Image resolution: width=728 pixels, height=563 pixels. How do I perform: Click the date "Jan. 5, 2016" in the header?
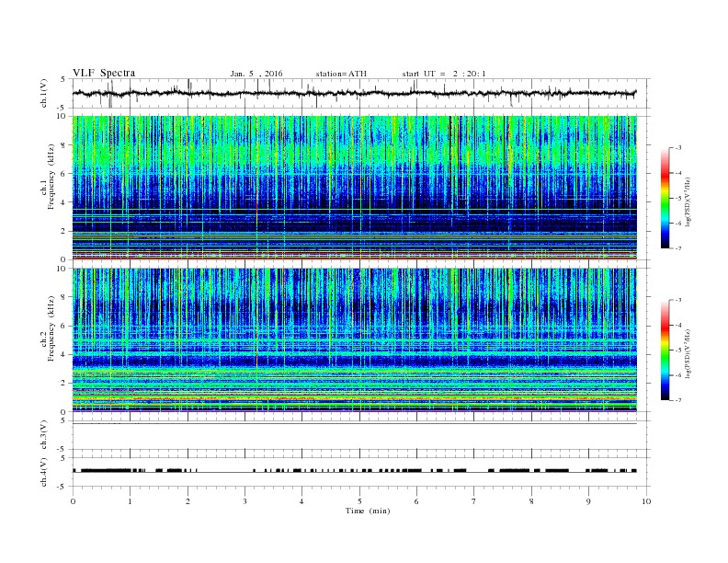[256, 74]
